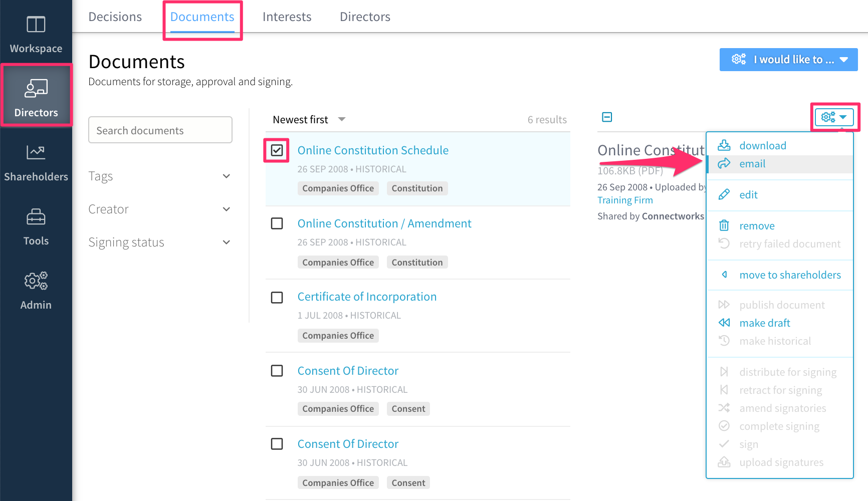Uncheck Online Constitution Schedule checkbox
Viewport: 868px width, 501px height.
point(277,150)
